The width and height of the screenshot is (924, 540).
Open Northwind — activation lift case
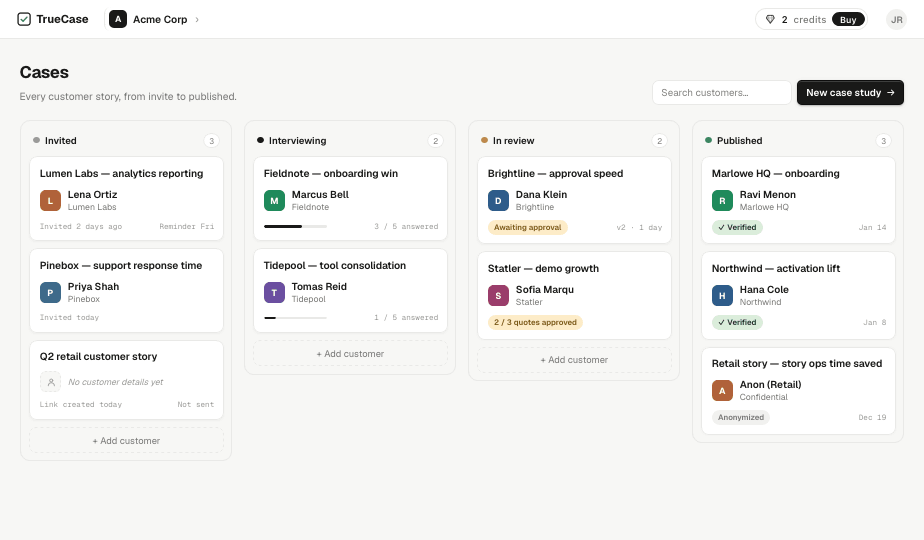[x=798, y=295]
